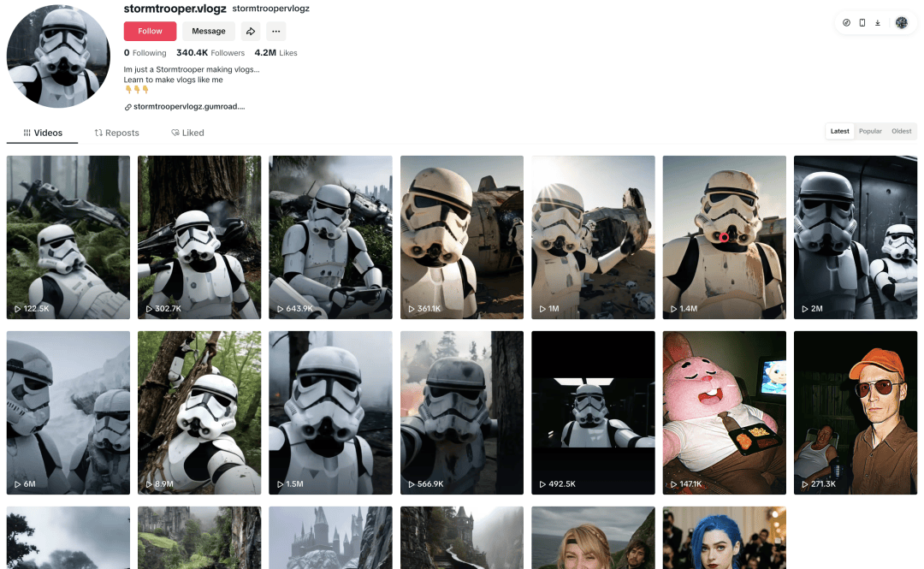Click the share arrow icon beside Message
Screen dimensions: 924x569
click(x=251, y=32)
